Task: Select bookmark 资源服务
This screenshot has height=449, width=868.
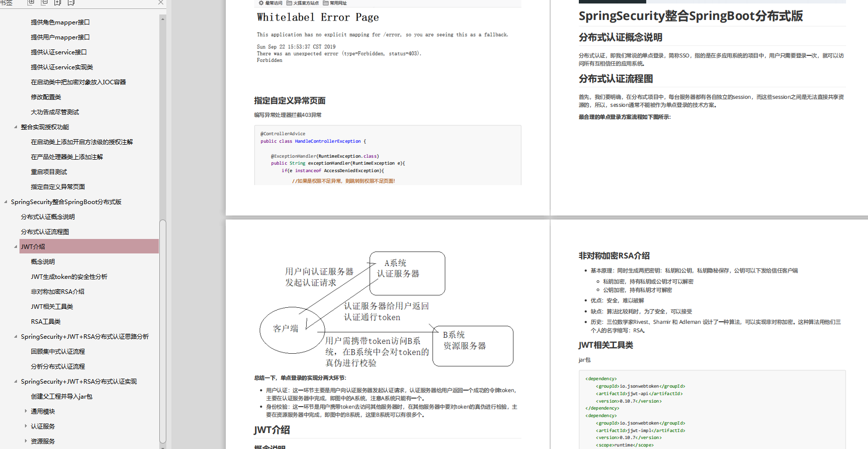Action: (x=43, y=442)
